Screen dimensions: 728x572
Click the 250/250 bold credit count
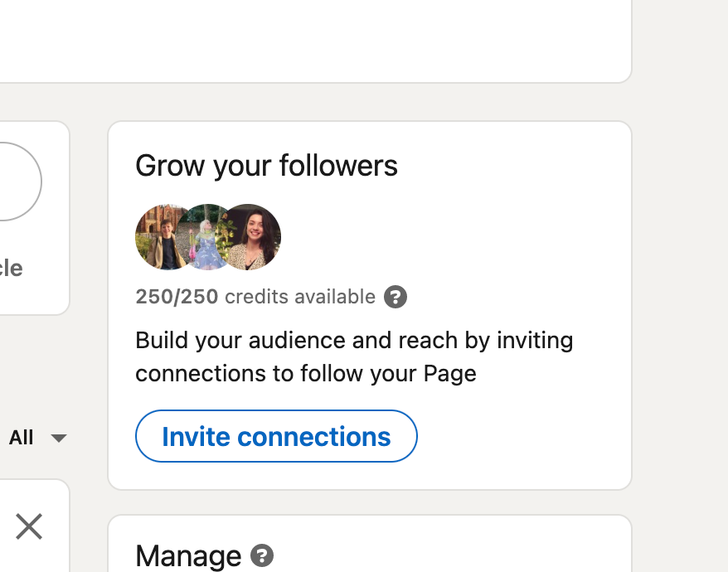pyautogui.click(x=177, y=297)
